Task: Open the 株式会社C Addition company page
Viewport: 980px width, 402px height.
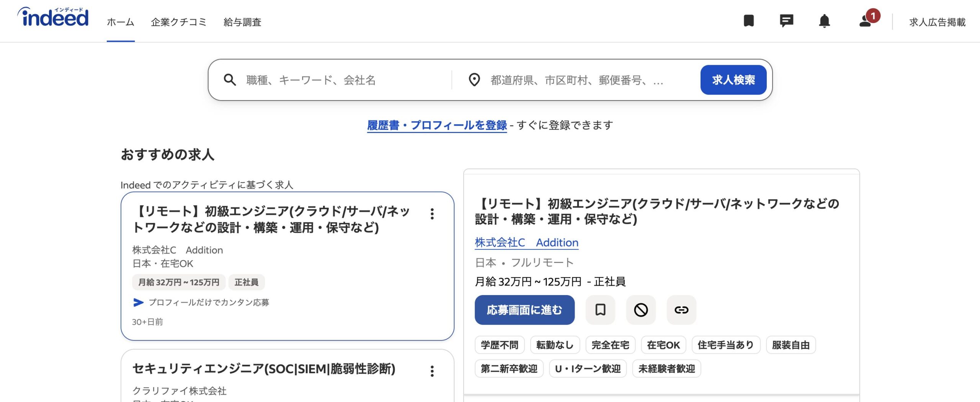Action: point(526,243)
